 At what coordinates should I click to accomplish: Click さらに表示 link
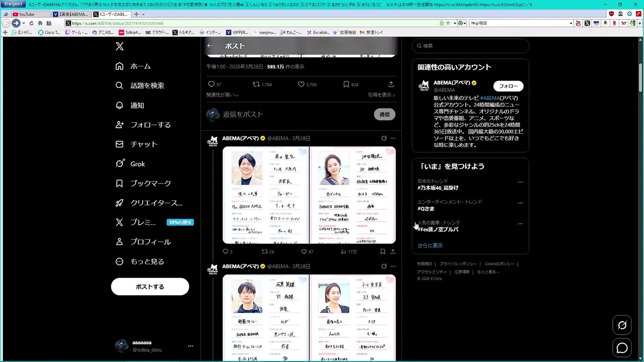click(x=430, y=245)
